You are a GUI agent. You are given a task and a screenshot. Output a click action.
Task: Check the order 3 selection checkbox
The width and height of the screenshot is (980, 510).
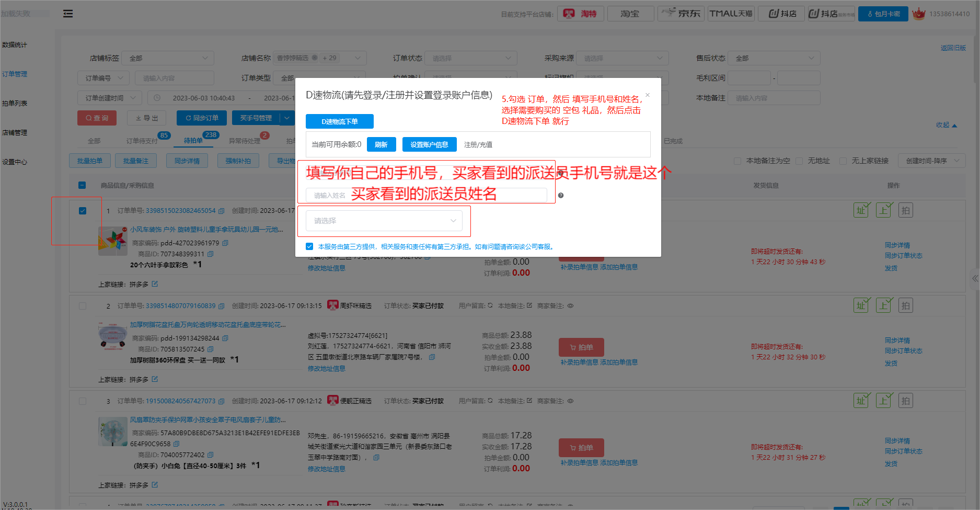point(83,401)
